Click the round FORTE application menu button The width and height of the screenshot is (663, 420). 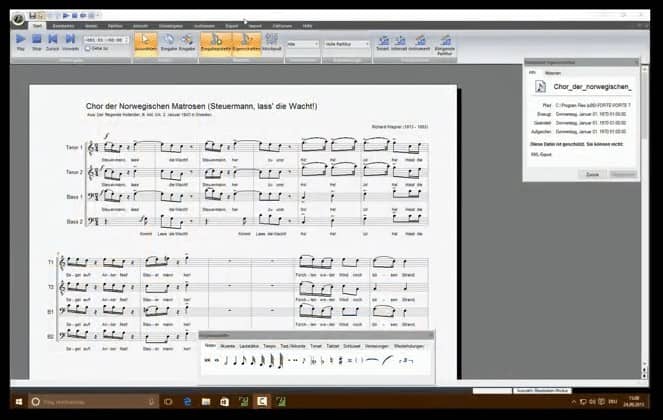coord(18,18)
